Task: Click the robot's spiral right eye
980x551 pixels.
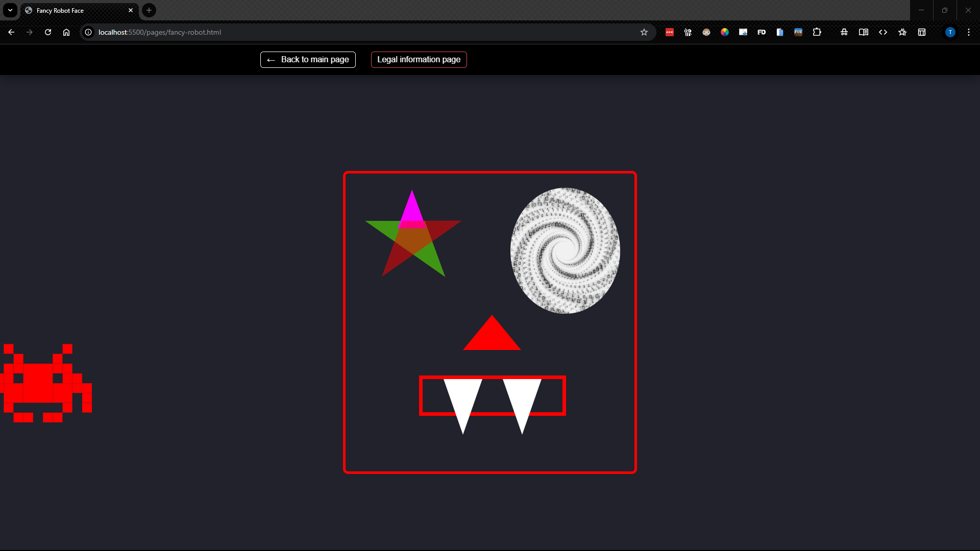Action: 565,251
